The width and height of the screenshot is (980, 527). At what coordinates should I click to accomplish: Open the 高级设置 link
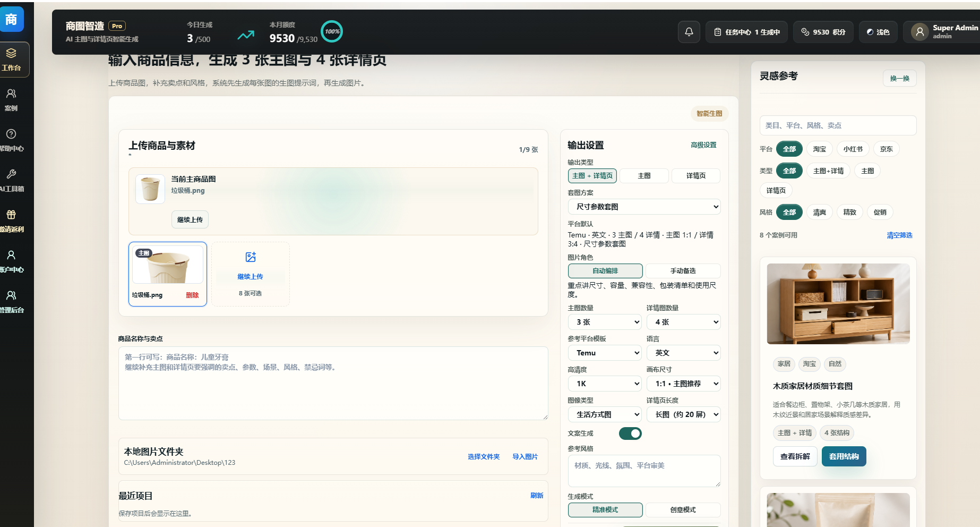703,145
